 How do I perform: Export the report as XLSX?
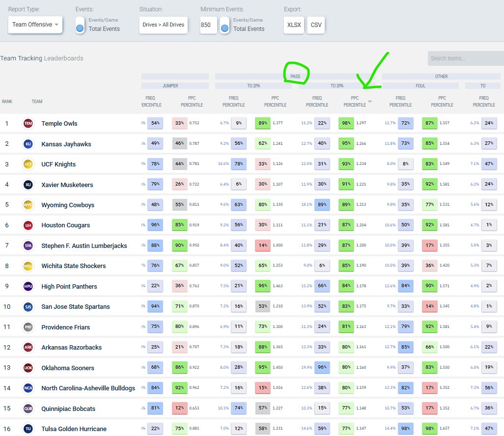point(294,25)
